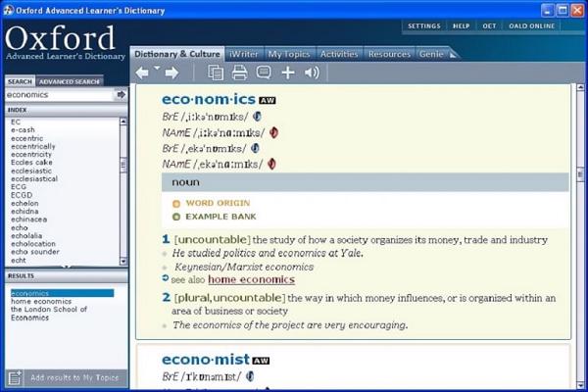The width and height of the screenshot is (588, 392).
Task: Select the SEARCH tab
Action: tap(20, 81)
